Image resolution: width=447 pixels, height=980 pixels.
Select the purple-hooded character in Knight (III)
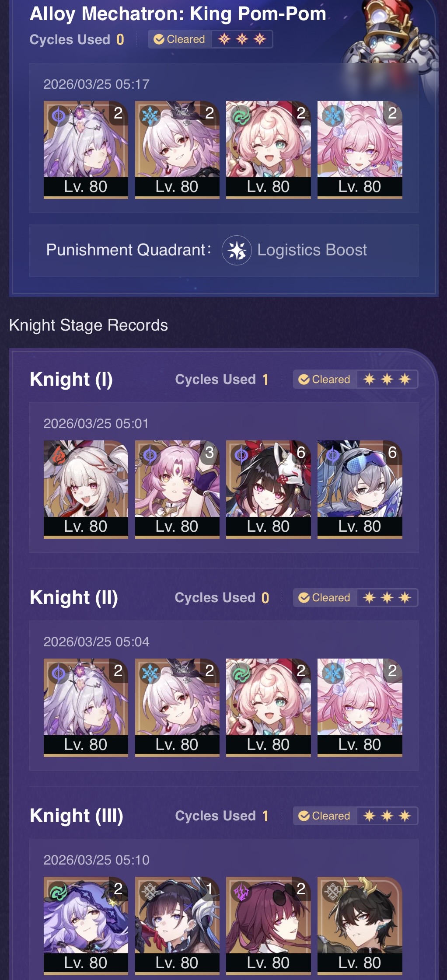pyautogui.click(x=86, y=925)
